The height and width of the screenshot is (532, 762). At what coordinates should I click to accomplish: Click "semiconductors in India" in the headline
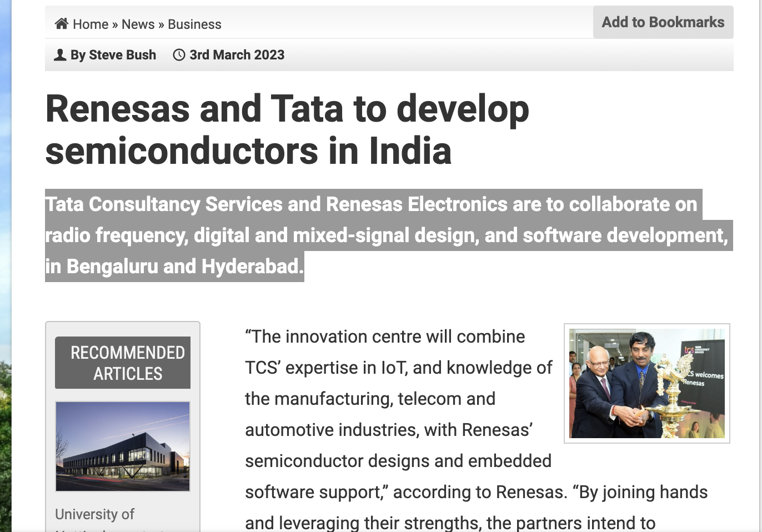coord(248,151)
